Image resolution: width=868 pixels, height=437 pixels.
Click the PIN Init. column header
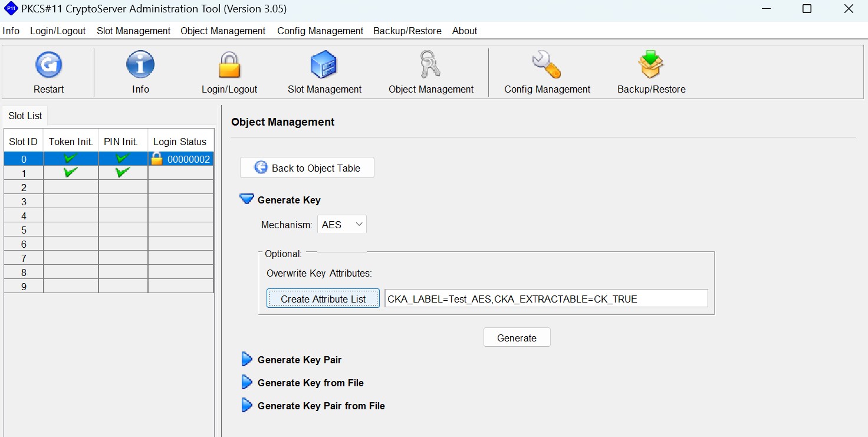123,142
